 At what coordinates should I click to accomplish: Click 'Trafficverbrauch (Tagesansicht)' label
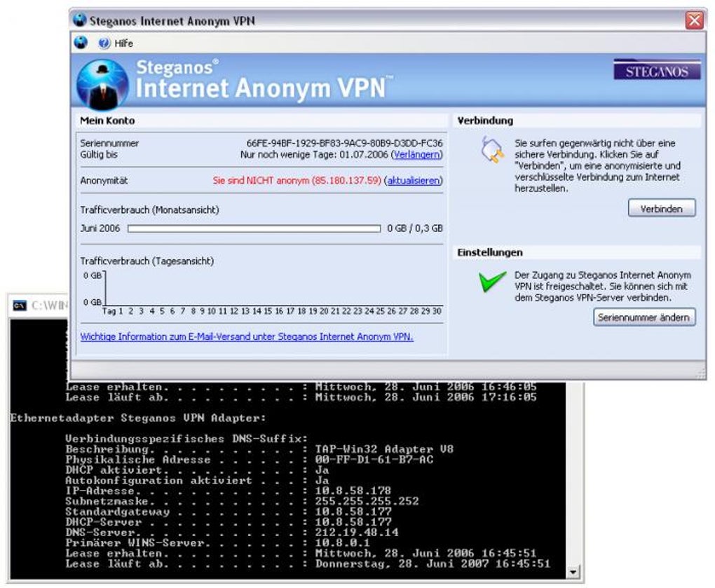(x=147, y=261)
